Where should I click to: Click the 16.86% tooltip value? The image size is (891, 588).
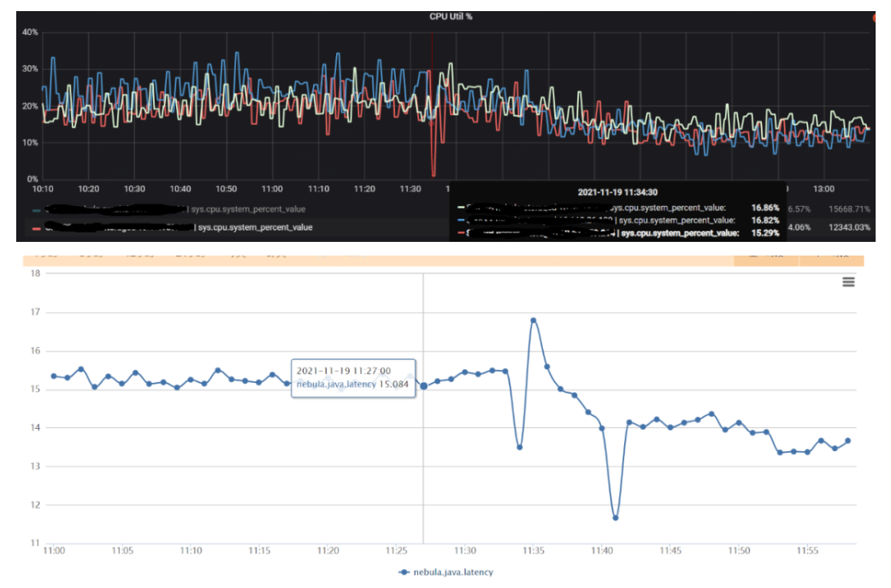point(764,208)
